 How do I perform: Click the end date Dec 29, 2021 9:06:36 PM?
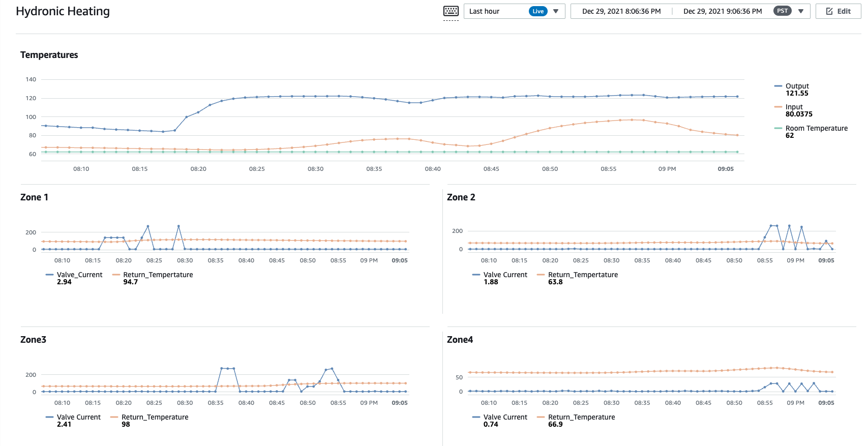[723, 11]
